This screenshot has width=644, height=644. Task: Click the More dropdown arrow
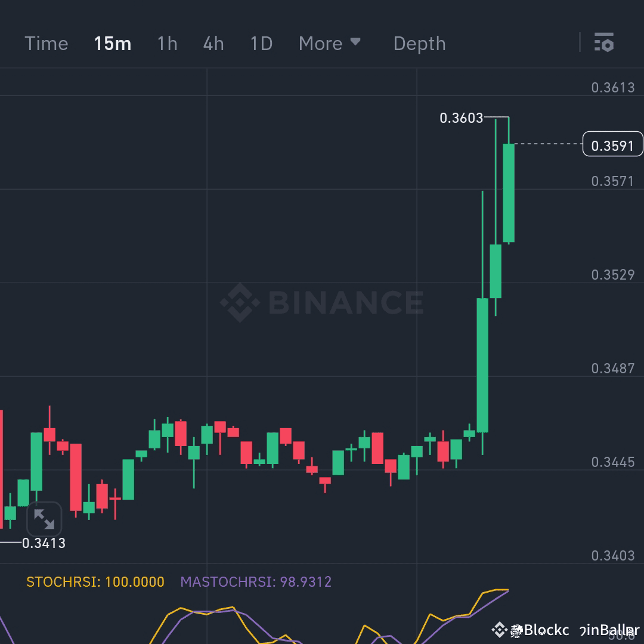point(355,42)
